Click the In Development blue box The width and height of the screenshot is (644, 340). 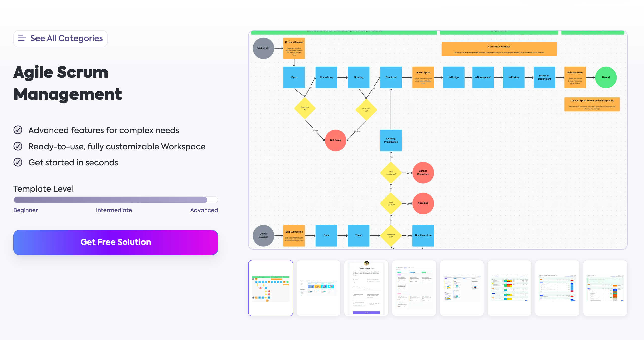(483, 77)
